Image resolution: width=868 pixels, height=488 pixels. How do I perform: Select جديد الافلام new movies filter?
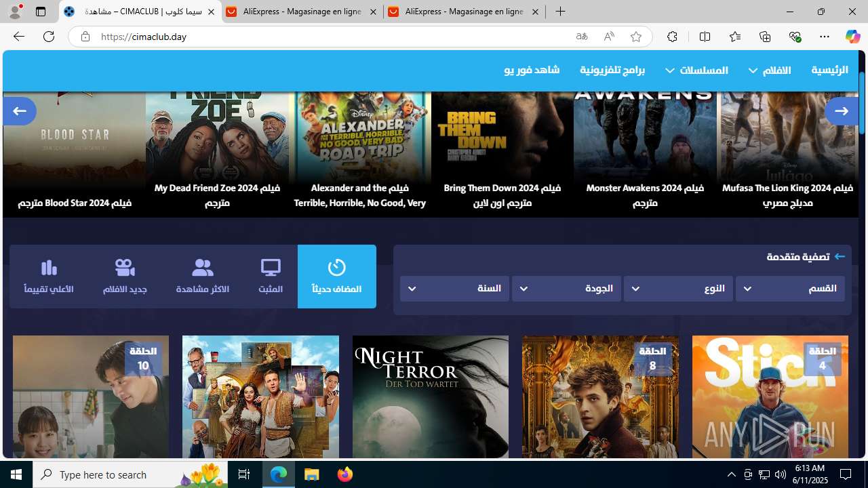coord(125,277)
